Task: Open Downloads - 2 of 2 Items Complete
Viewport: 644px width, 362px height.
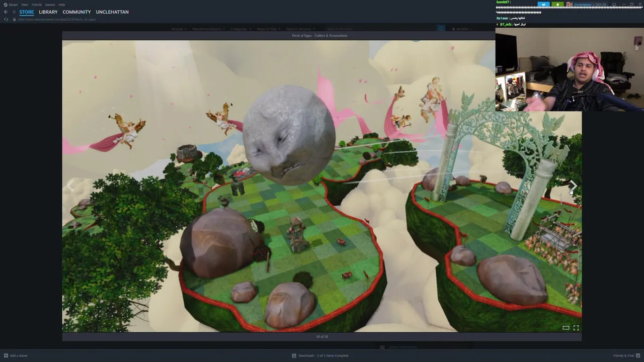Action: click(x=324, y=355)
